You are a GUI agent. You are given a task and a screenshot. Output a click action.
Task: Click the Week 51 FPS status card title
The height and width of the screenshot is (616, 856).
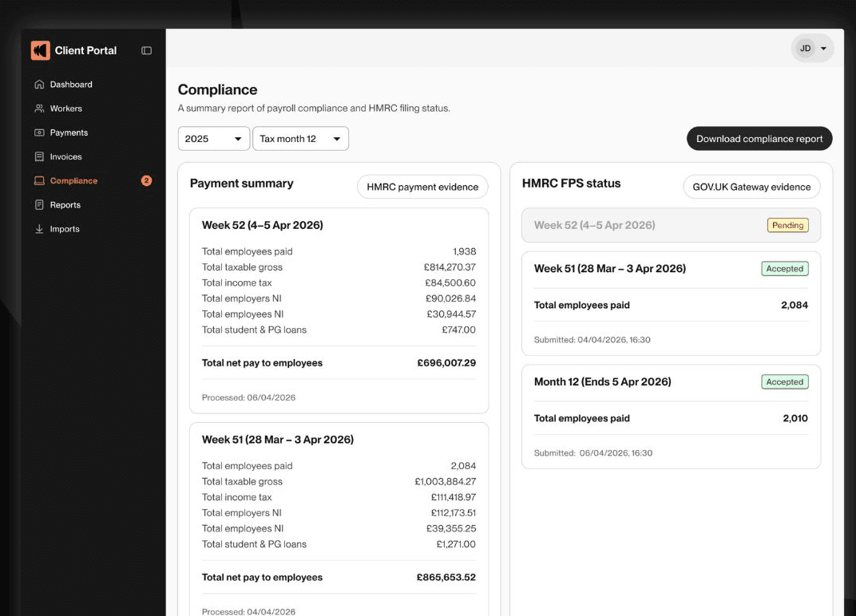(610, 268)
